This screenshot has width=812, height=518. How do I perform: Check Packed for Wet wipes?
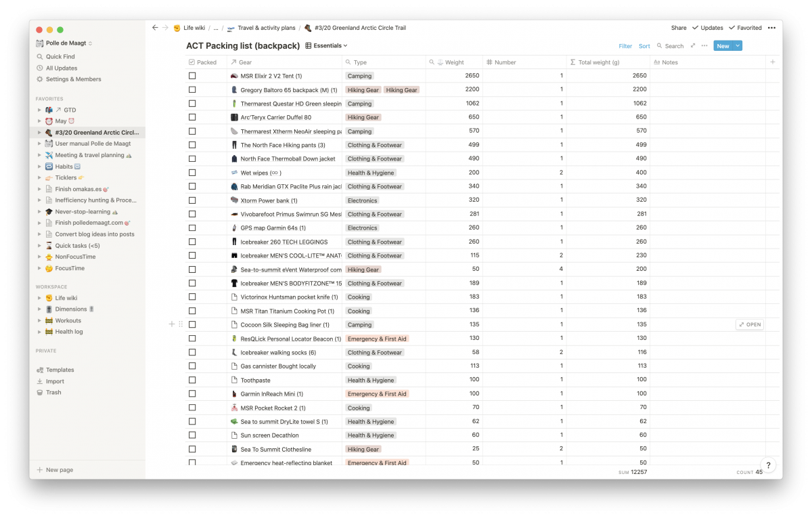pos(192,173)
